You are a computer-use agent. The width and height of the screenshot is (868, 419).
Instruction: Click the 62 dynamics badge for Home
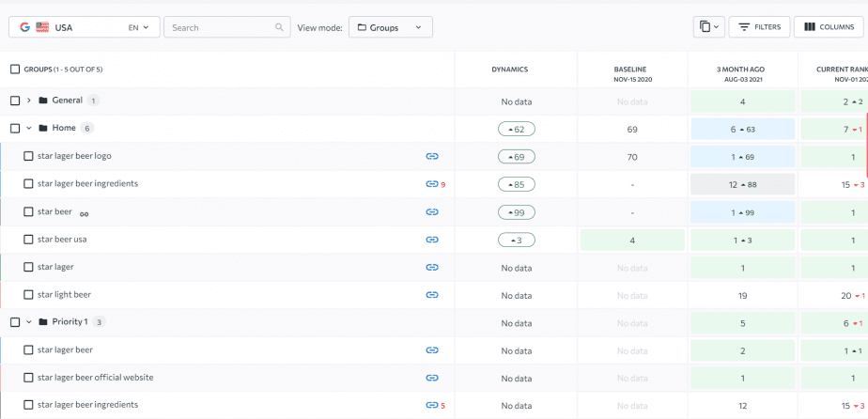click(x=517, y=130)
